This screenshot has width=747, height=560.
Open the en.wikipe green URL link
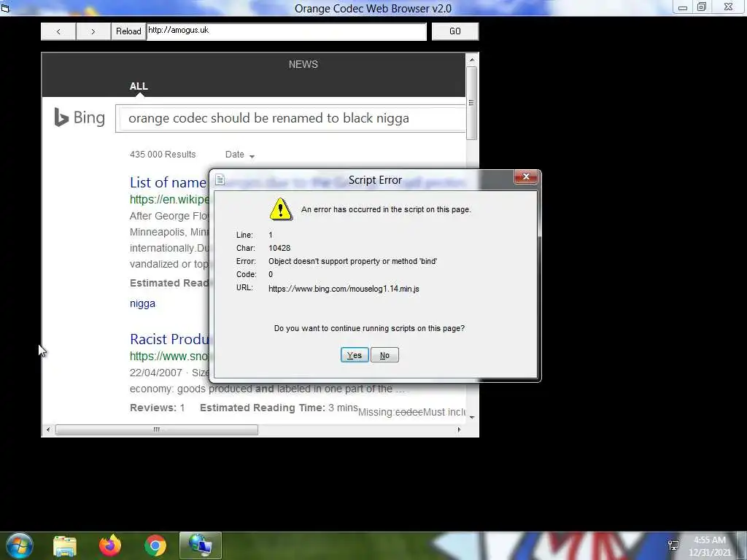(169, 200)
